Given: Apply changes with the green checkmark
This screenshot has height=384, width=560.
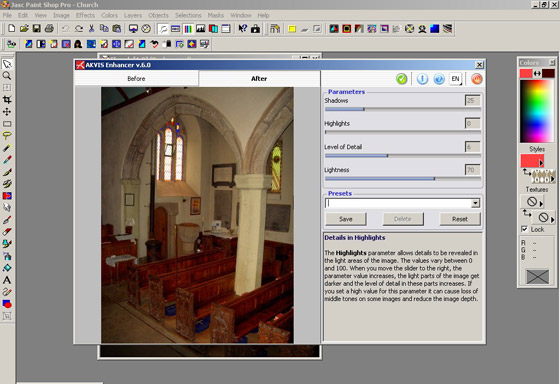Looking at the screenshot, I should [x=402, y=79].
